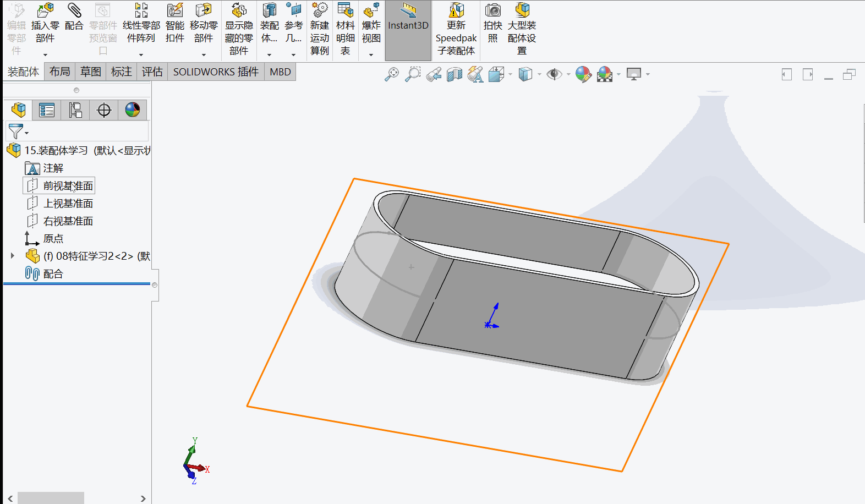This screenshot has width=865, height=504.
Task: Select the 注解 annotations tree item
Action: (45, 168)
